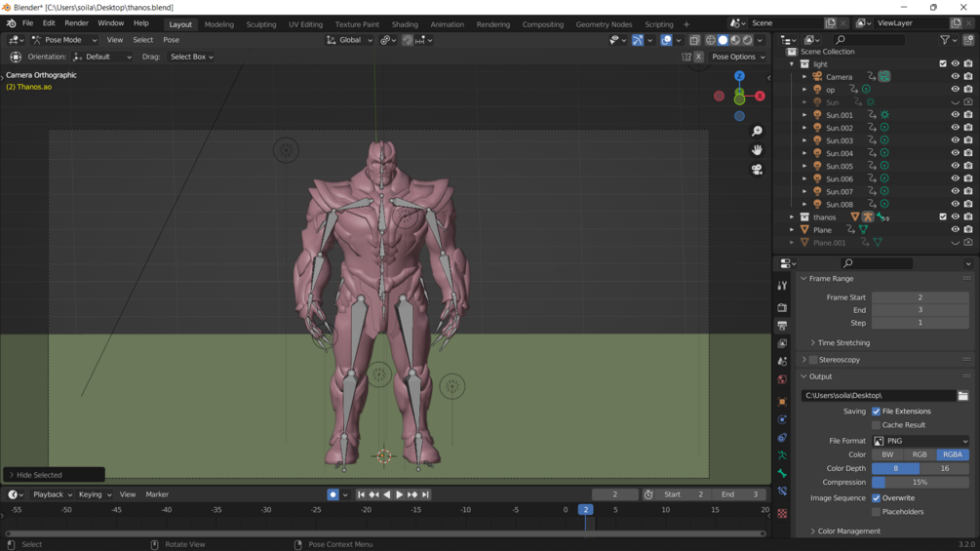Click the zoom magnifier icon in viewport

[757, 131]
